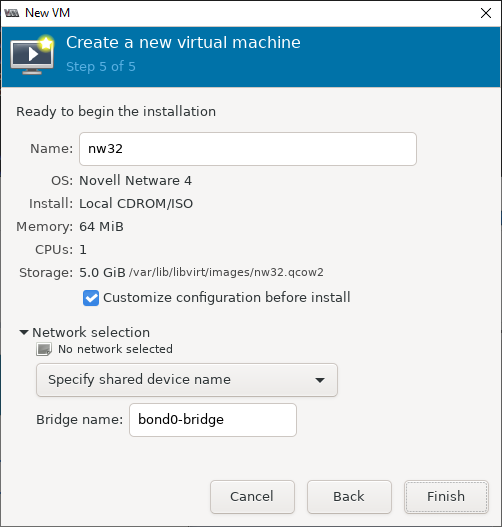
Task: Click the No network selected status text
Action: pos(115,349)
